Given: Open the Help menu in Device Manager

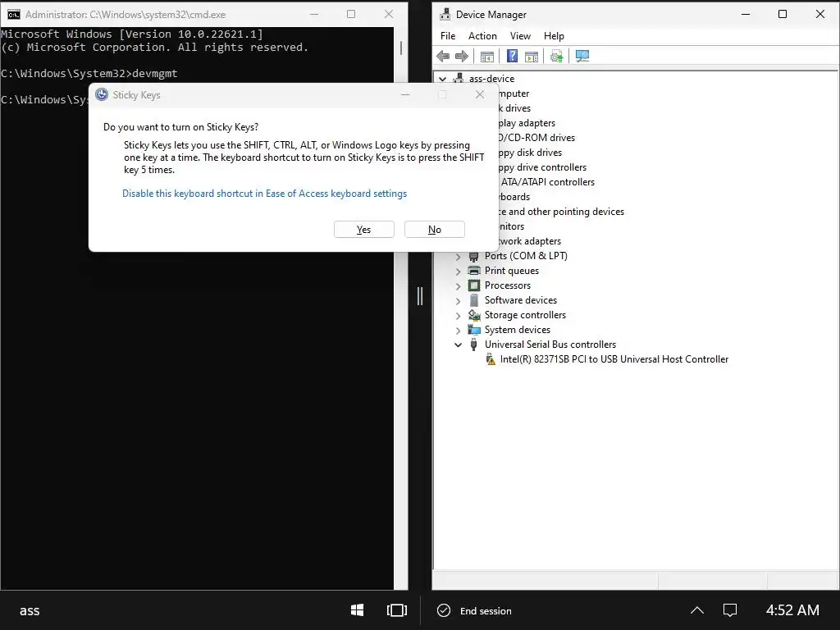Looking at the screenshot, I should [554, 36].
